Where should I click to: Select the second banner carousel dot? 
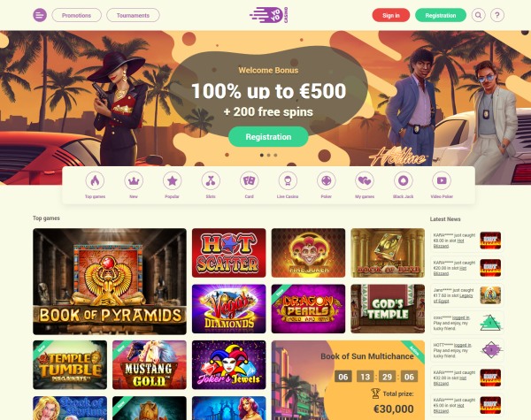(268, 155)
